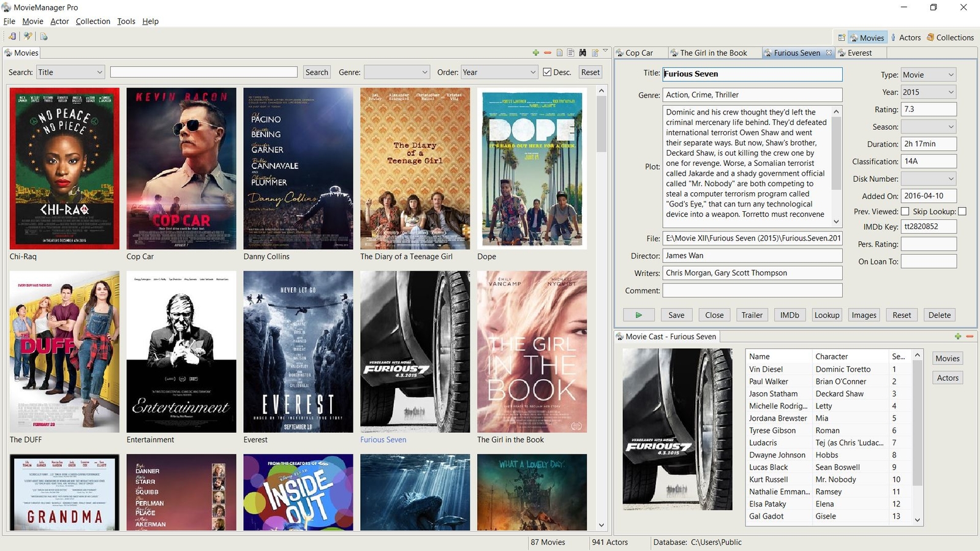
Task: Click the open-perspective icon left of Movies perspective button
Action: click(842, 37)
